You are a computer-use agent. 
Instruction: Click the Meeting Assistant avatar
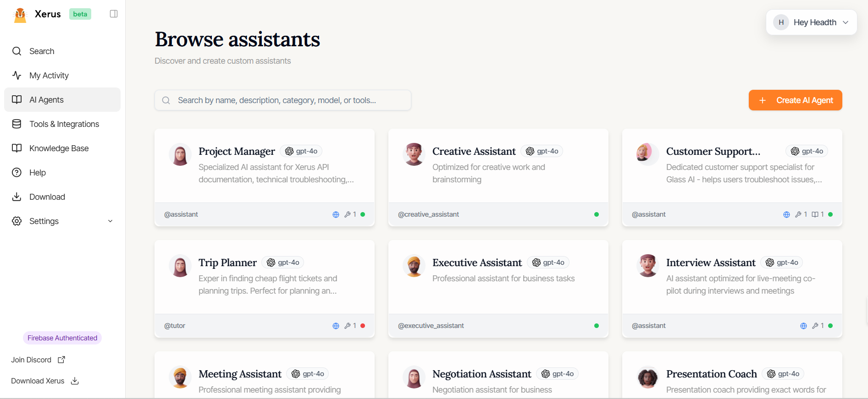pyautogui.click(x=180, y=377)
